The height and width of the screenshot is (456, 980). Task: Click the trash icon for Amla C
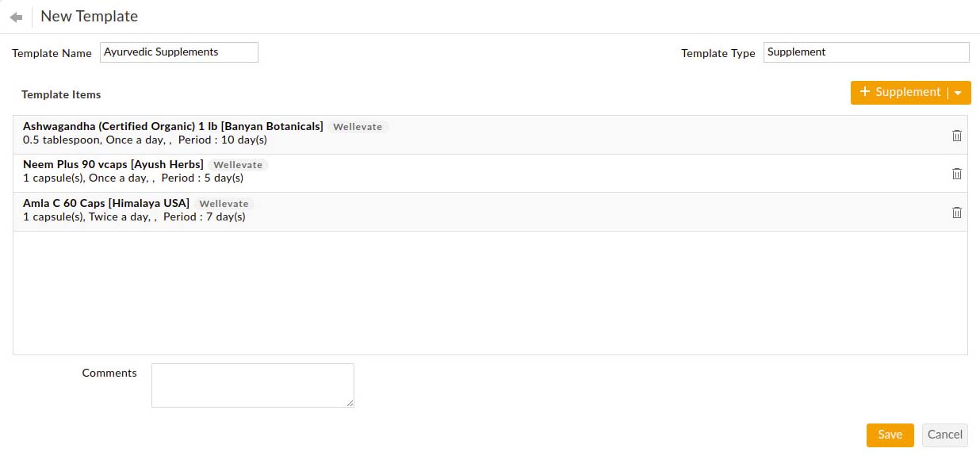coord(956,213)
